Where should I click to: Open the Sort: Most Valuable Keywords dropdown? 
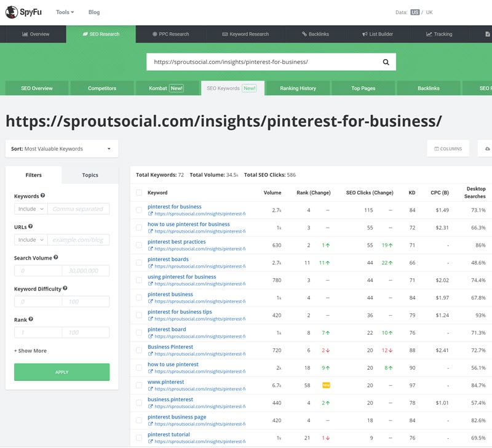tap(62, 149)
